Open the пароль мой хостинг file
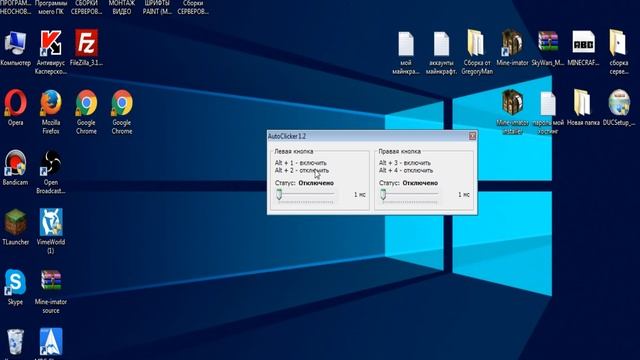Image resolution: width=640 pixels, height=360 pixels. click(x=548, y=104)
